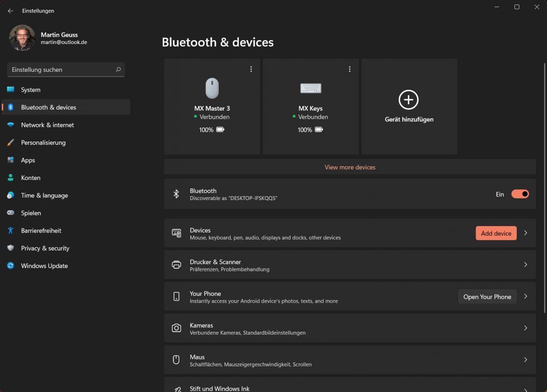The height and width of the screenshot is (392, 547).
Task: Click Gerät hinzufügen label
Action: (409, 120)
